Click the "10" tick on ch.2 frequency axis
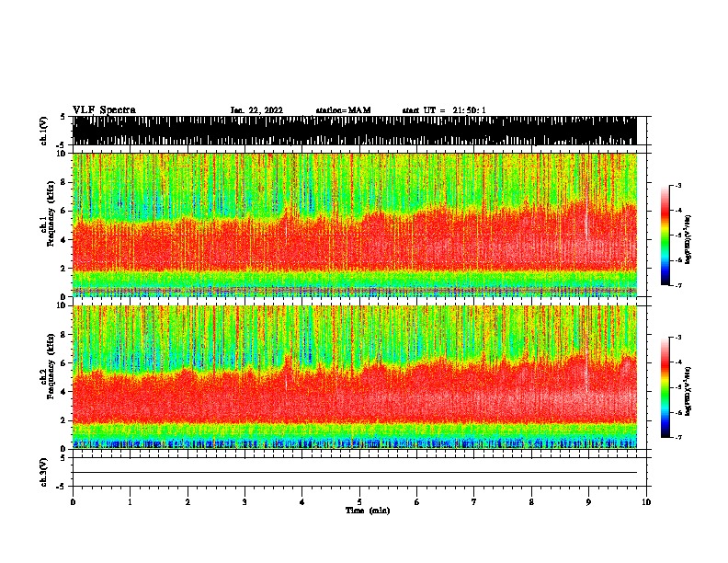 (63, 305)
